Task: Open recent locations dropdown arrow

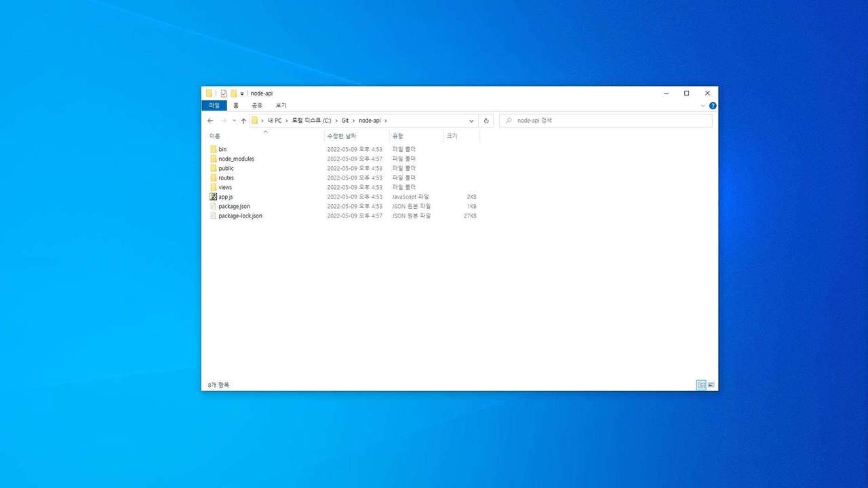Action: pyautogui.click(x=234, y=121)
